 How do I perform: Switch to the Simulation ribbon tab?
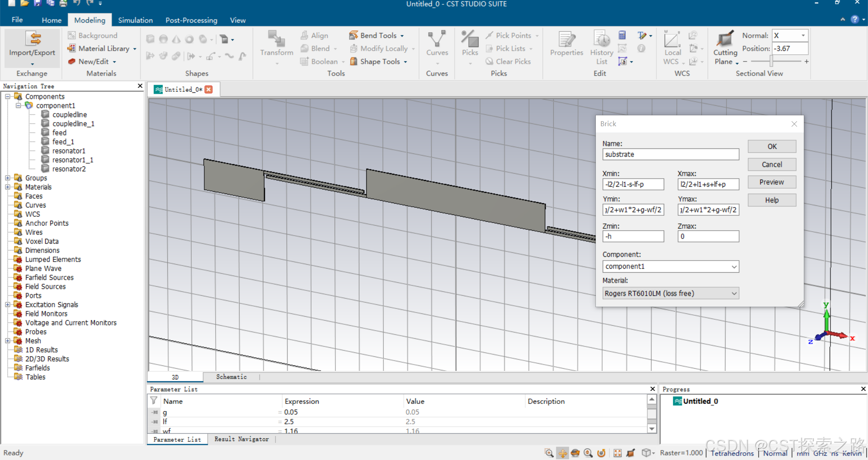135,20
